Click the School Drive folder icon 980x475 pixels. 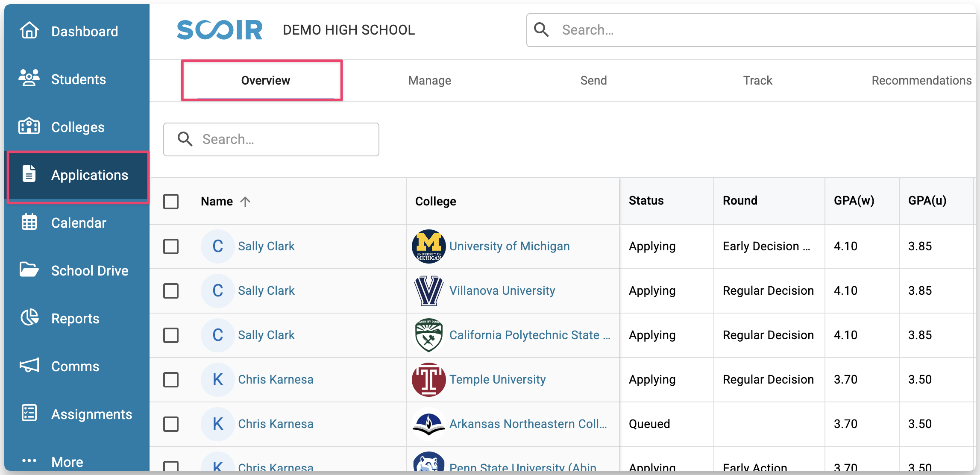29,270
